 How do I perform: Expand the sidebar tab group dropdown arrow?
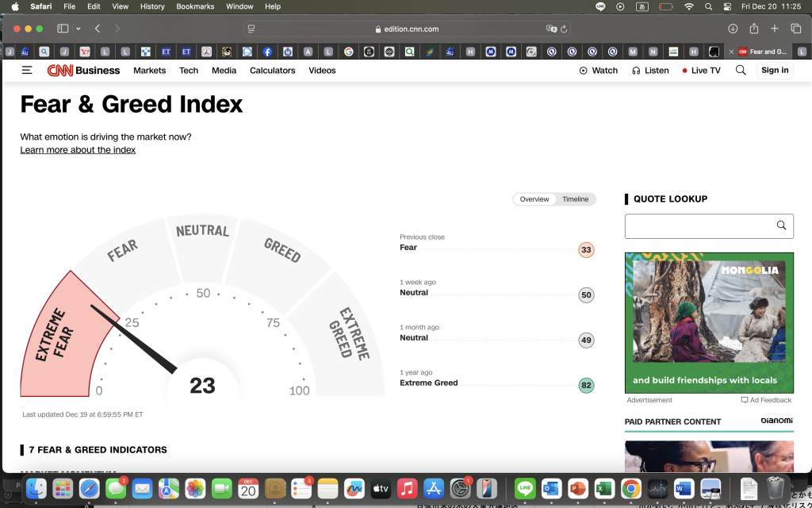coord(78,29)
